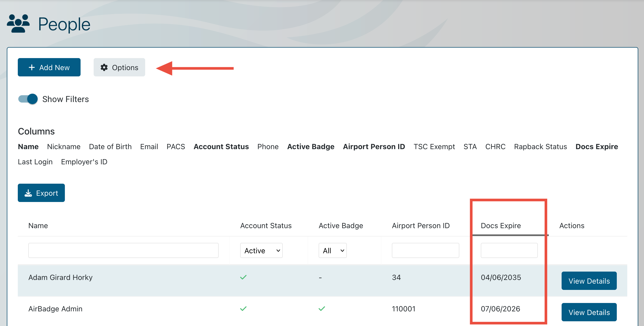644x326 pixels.
Task: Turn off the Show Filters switch
Action: click(28, 99)
